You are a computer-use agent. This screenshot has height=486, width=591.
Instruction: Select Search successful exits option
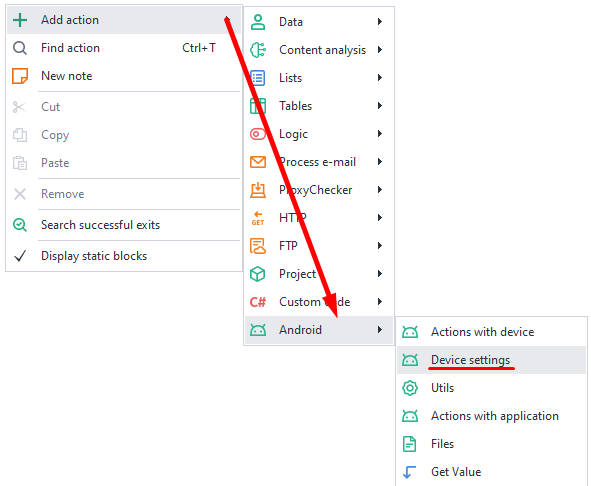coord(124,225)
